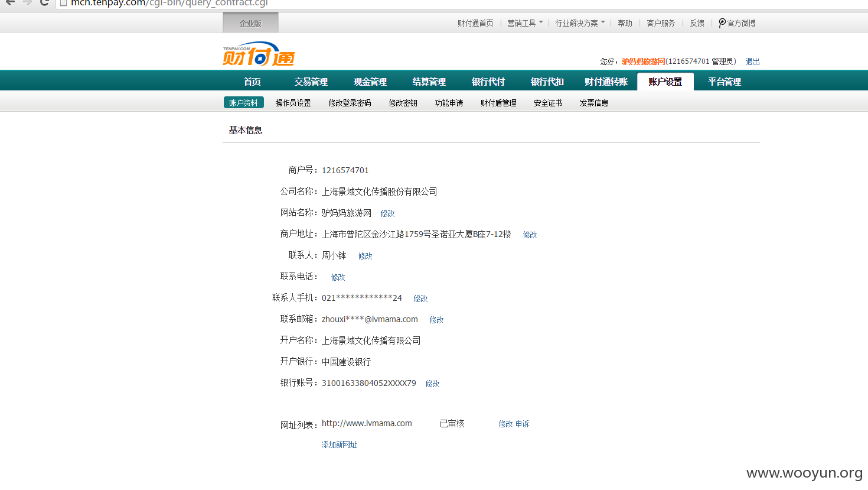
Task: Click the 驴妈妈旅游网 account name
Action: point(644,61)
